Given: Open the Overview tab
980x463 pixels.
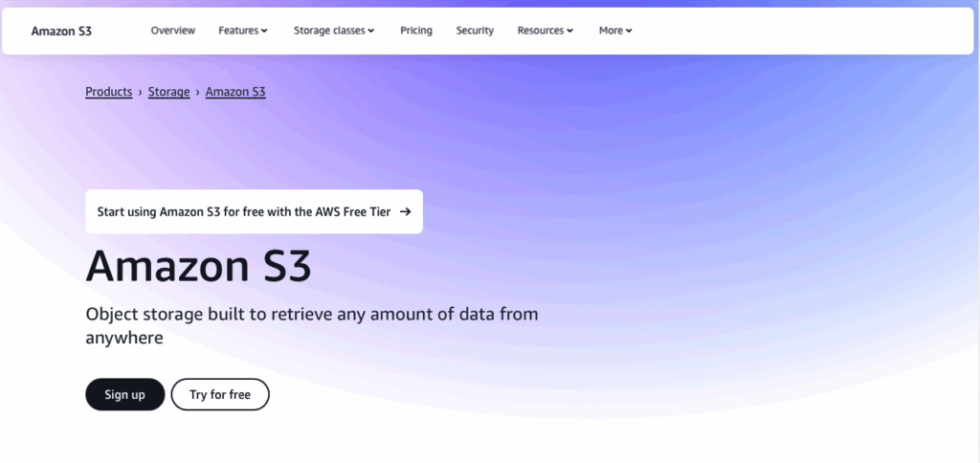Looking at the screenshot, I should [172, 30].
